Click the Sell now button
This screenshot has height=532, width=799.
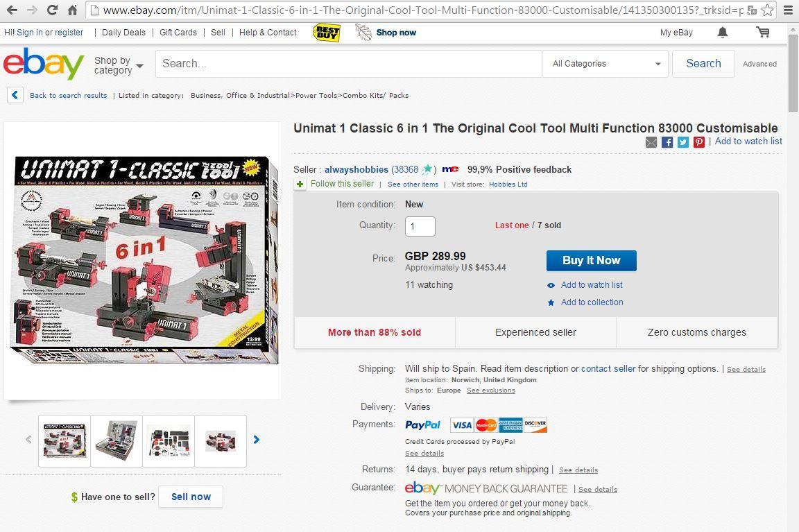[x=191, y=497]
